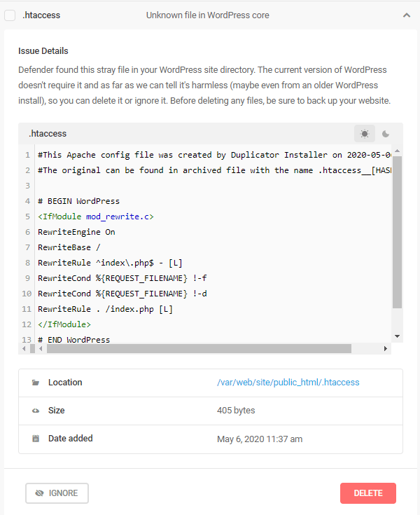The image size is (420, 515).
Task: Click the '.htaccess' code viewer filename header
Action: tap(48, 134)
